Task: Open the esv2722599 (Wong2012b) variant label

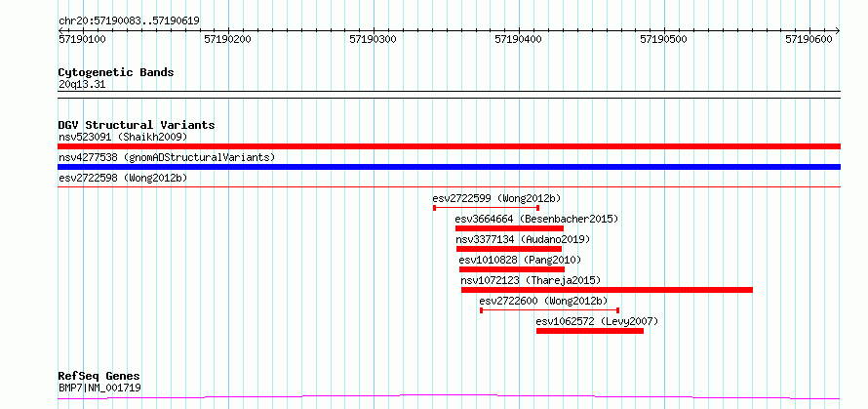Action: (x=497, y=198)
